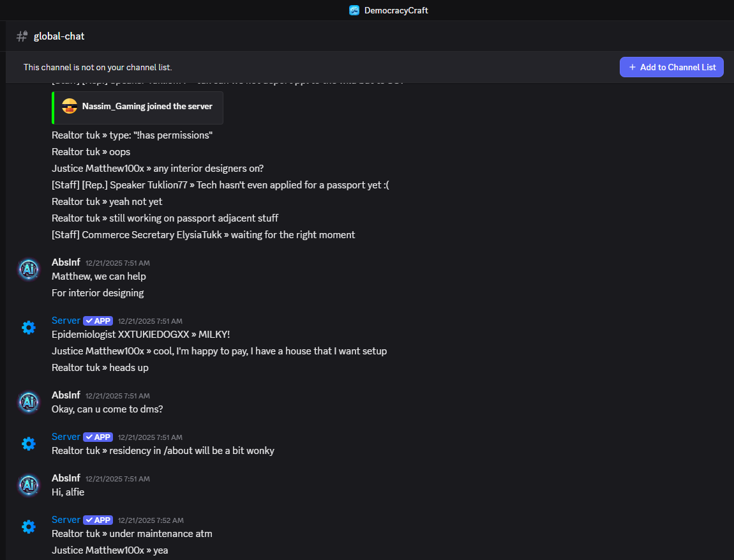Click the global-chat channel hash icon
The width and height of the screenshot is (734, 560).
click(22, 36)
